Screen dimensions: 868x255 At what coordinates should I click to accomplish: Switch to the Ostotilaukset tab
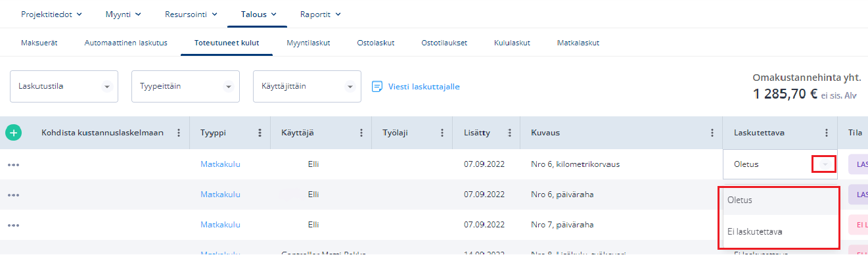(444, 43)
